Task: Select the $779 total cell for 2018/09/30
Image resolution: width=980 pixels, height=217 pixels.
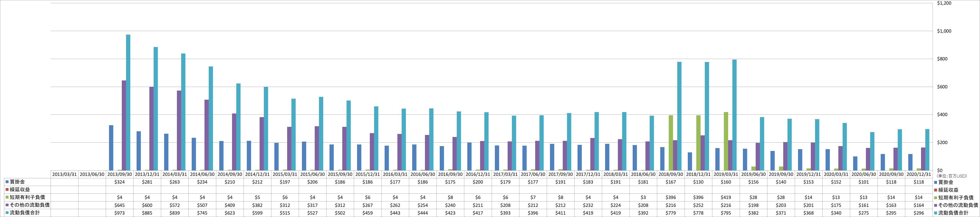Action: (x=671, y=213)
